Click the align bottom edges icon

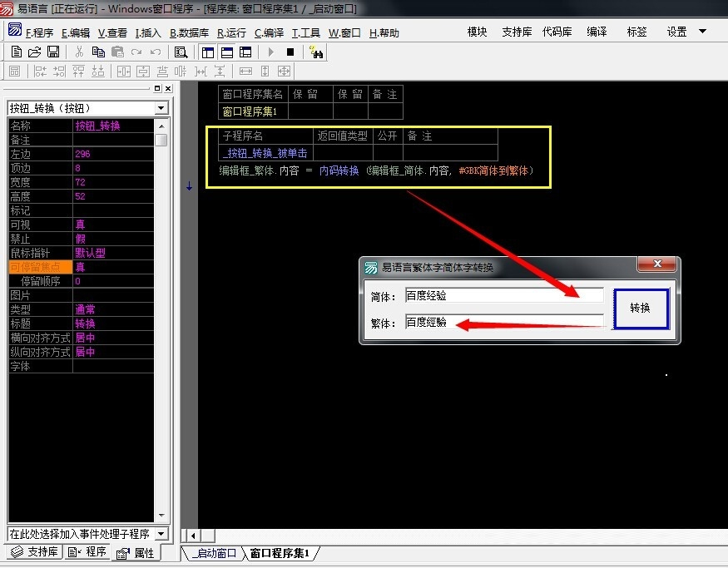click(98, 71)
